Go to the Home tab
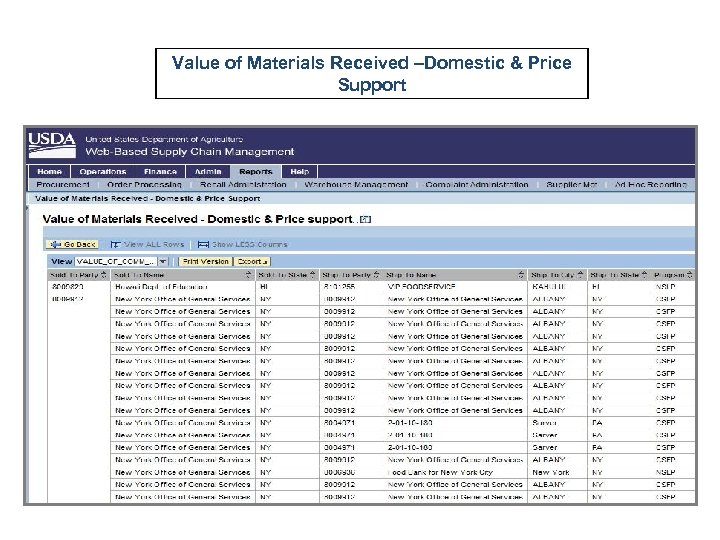 50,171
